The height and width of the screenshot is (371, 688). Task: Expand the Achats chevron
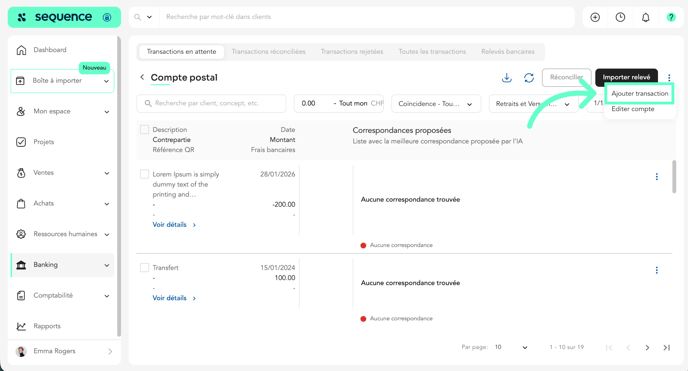point(107,204)
